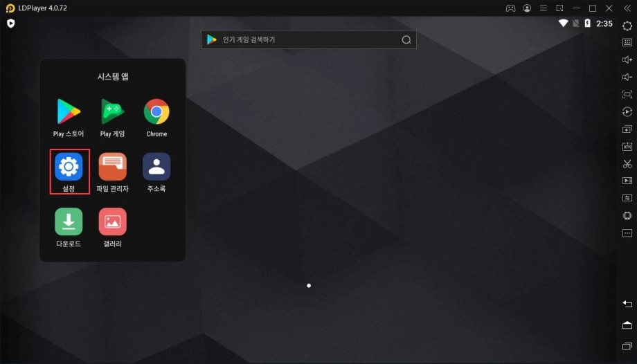Install APK via sidebar APK icon
Viewport: 637px width, 364px height.
click(627, 147)
